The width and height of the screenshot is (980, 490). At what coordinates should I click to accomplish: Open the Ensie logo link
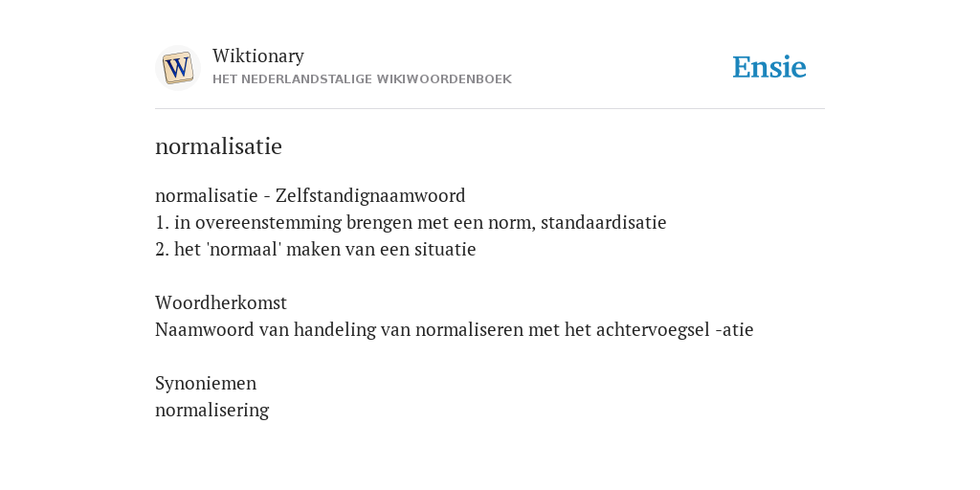[x=768, y=68]
